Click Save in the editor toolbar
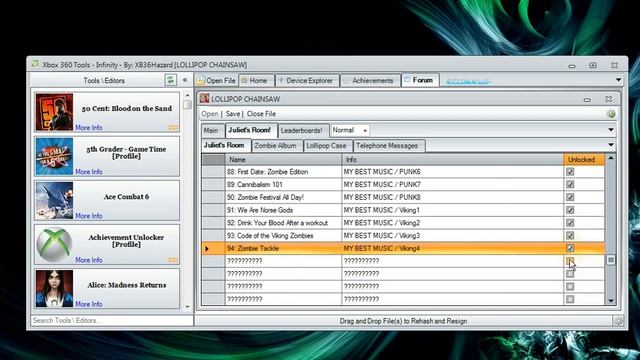Viewport: 640px width, 360px height. tap(233, 114)
